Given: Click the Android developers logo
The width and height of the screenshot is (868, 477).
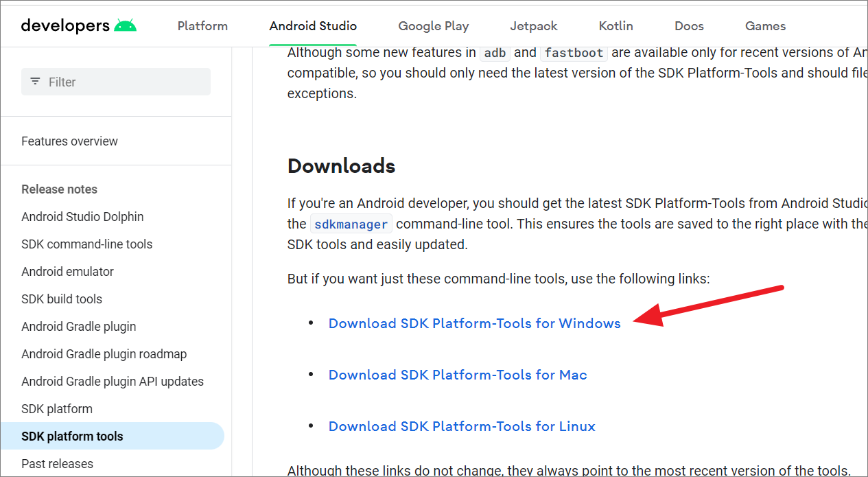Looking at the screenshot, I should pos(79,26).
